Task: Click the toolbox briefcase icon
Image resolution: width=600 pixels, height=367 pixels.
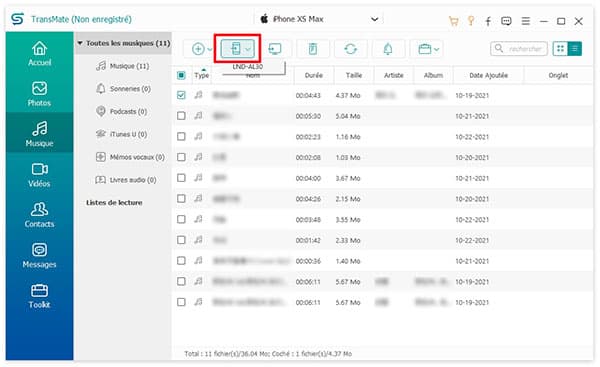Action: point(425,49)
